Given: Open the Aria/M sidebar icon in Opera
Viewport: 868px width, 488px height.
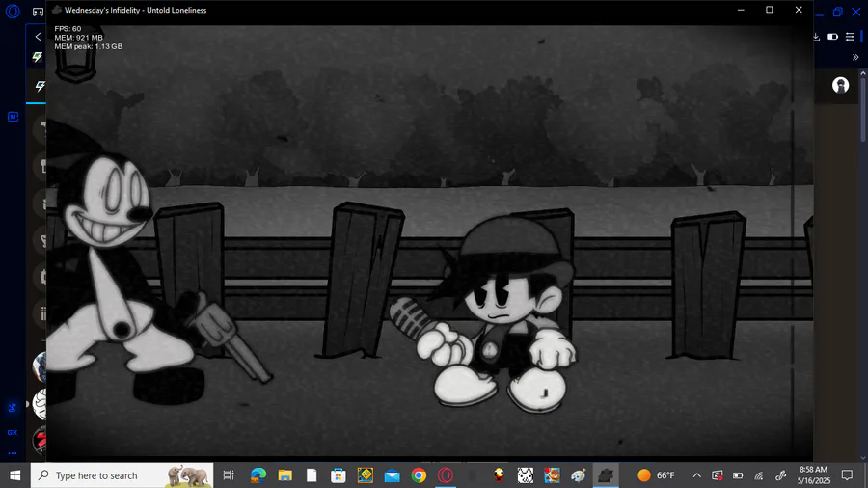Looking at the screenshot, I should click(13, 116).
